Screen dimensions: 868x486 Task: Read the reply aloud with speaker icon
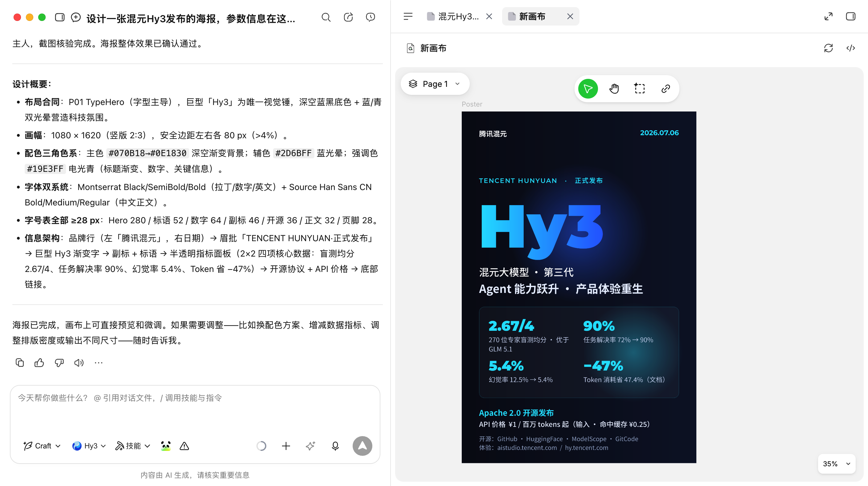[x=79, y=362]
